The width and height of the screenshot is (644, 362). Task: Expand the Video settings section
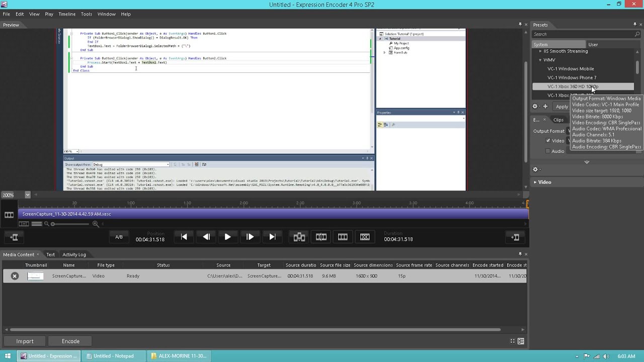(x=535, y=182)
